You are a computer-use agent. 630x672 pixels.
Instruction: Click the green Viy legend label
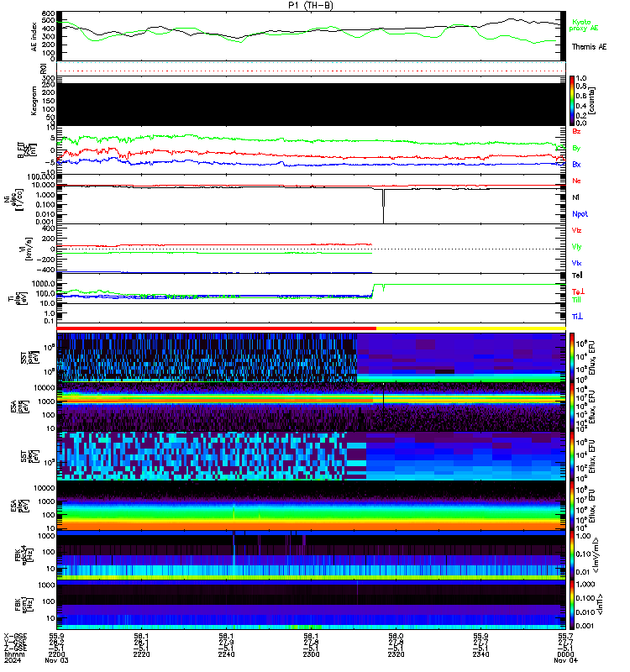click(576, 247)
